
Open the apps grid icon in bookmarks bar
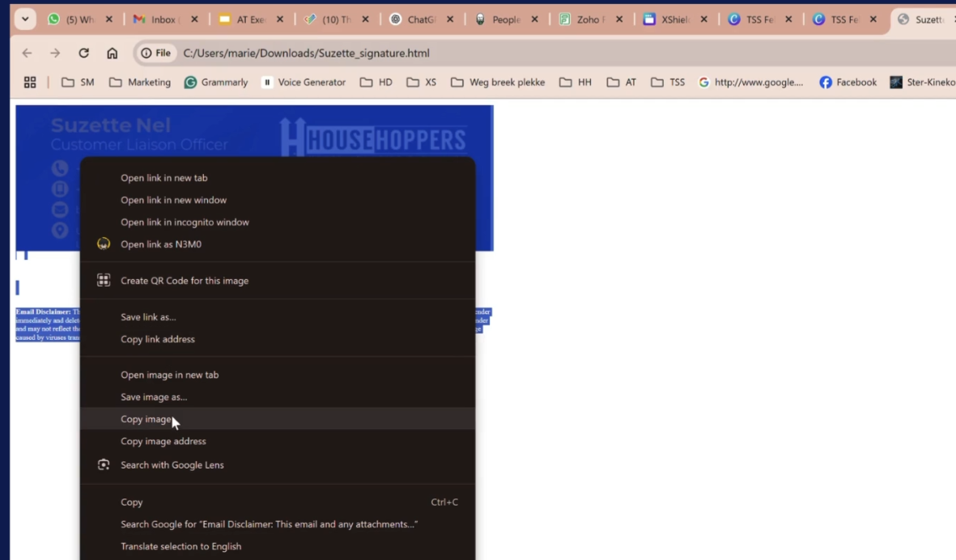pyautogui.click(x=30, y=83)
